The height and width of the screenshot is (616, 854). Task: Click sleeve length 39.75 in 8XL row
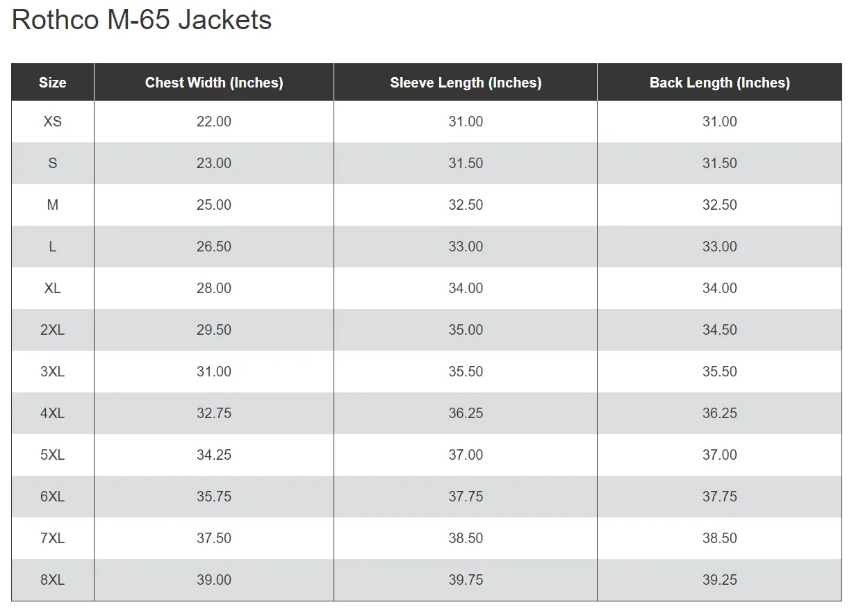coord(466,580)
